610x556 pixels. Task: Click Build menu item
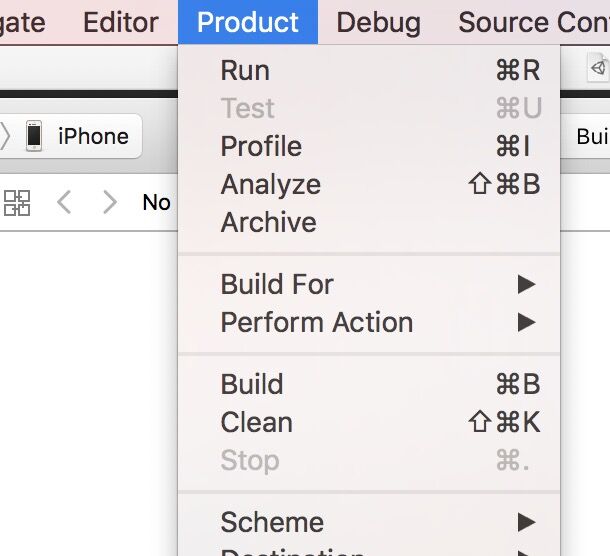252,385
